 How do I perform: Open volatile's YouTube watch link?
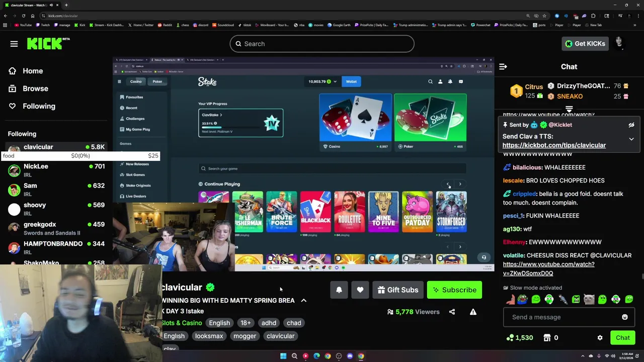tap(548, 269)
